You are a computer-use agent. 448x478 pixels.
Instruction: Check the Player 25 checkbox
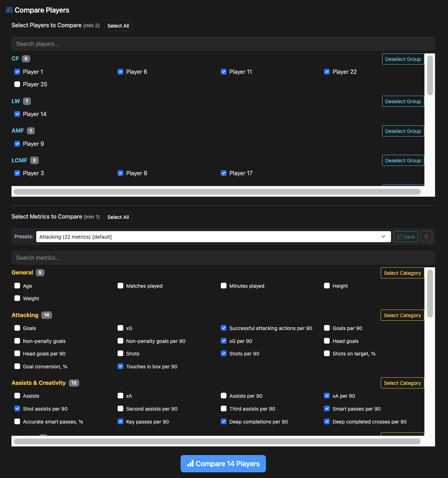[17, 84]
